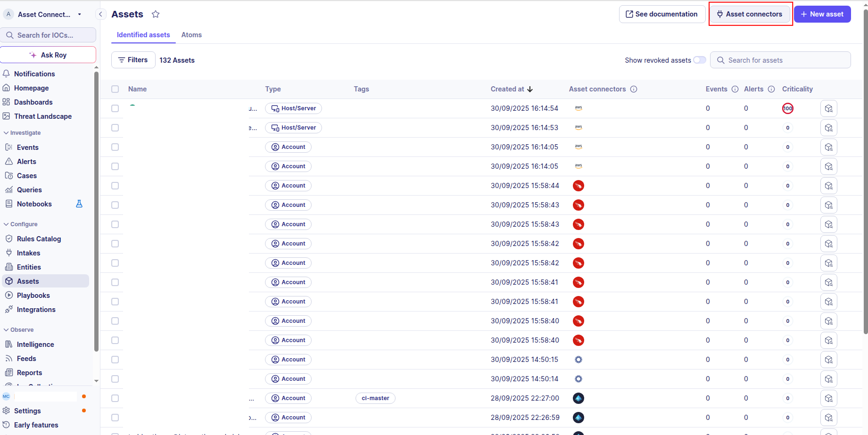This screenshot has width=868, height=435.
Task: Open the Intakes configuration page
Action: 28,253
